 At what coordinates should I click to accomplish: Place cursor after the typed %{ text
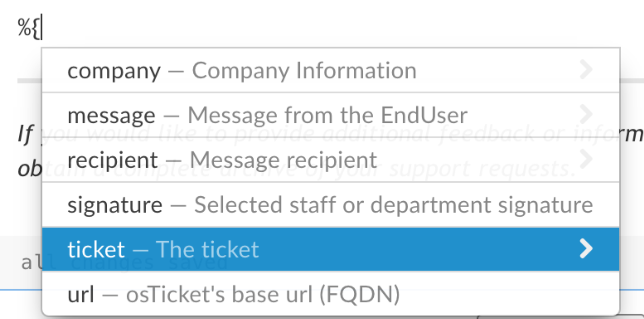pyautogui.click(x=42, y=28)
